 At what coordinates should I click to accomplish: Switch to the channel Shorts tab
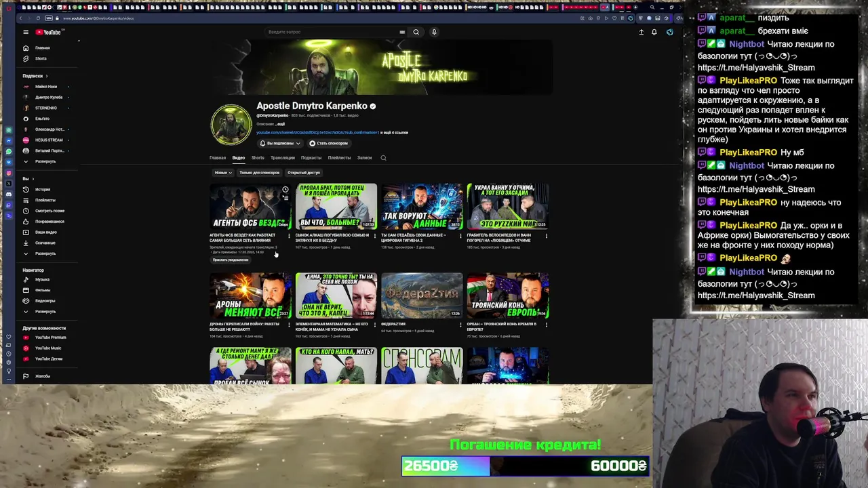point(258,158)
